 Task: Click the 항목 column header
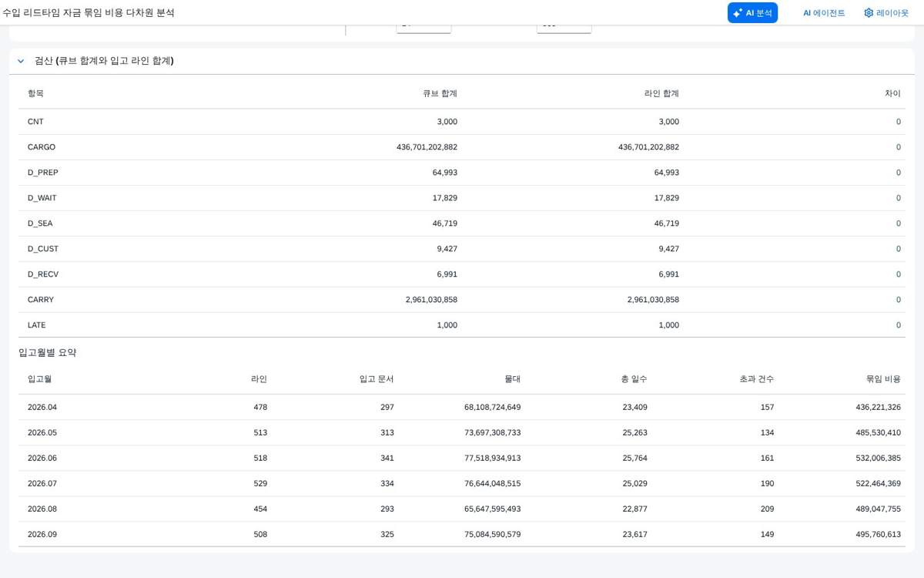pyautogui.click(x=35, y=93)
